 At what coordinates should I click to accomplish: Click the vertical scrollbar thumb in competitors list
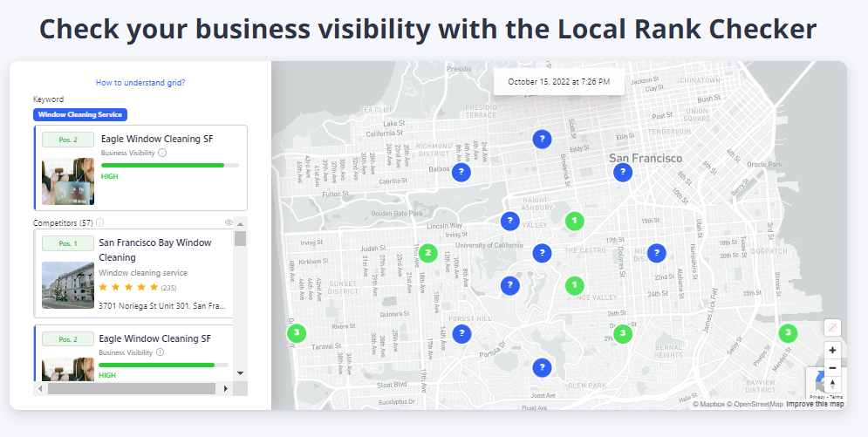pos(240,238)
